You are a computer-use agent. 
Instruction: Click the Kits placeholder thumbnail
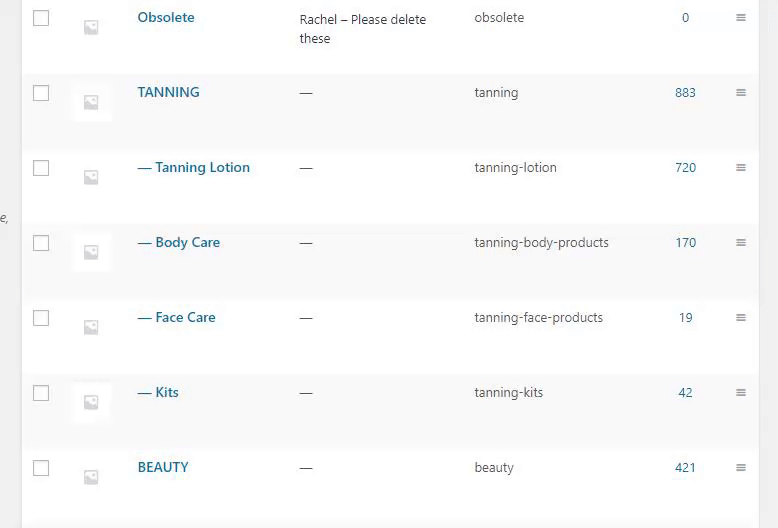[91, 402]
